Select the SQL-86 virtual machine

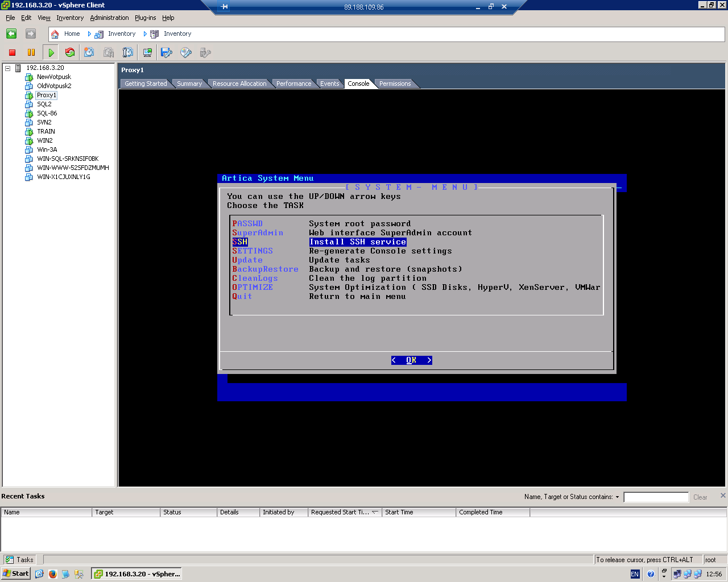click(x=47, y=113)
